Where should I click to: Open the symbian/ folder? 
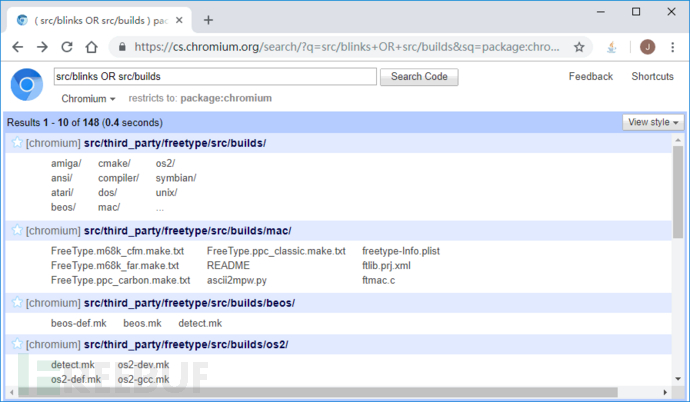176,178
